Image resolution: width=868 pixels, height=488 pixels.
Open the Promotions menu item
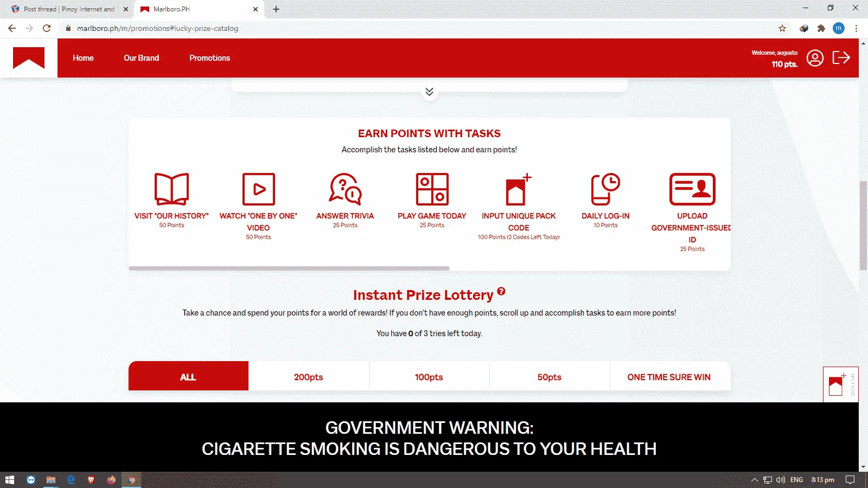coord(209,58)
